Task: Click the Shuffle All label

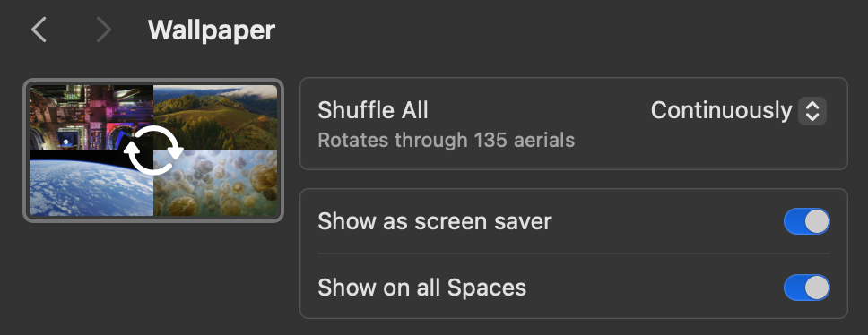Action: [372, 110]
